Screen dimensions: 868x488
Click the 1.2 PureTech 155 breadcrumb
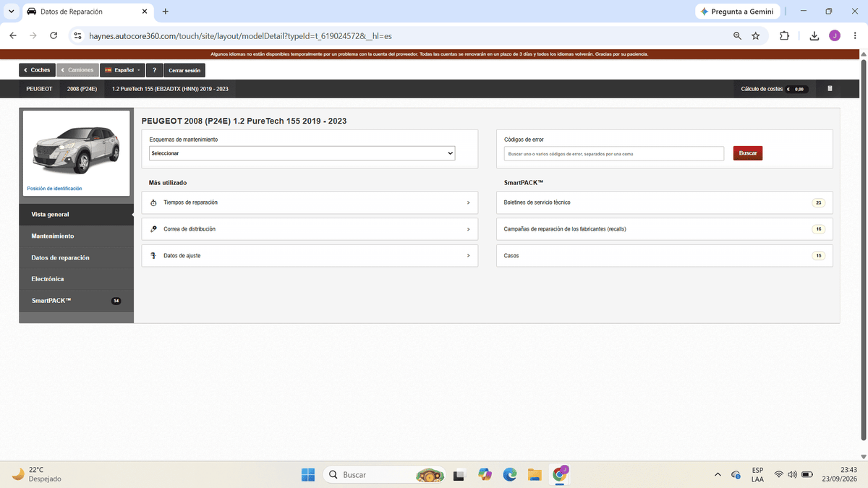170,89
